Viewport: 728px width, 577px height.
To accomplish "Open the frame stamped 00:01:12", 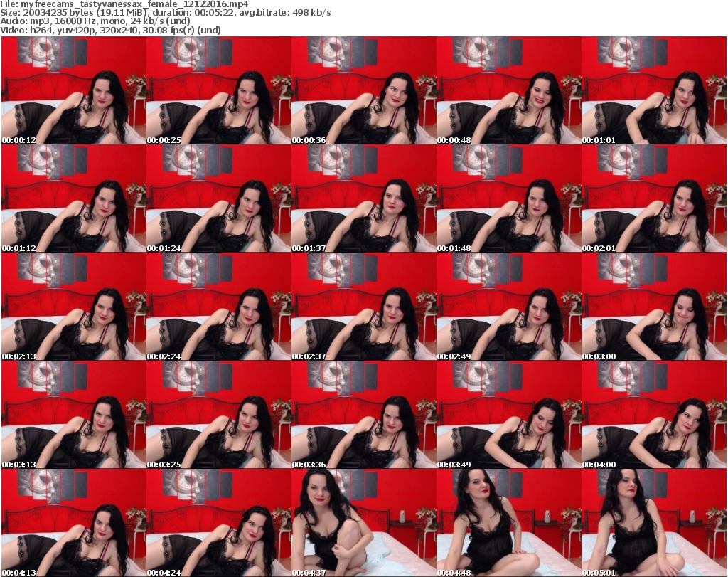I will coord(74,198).
